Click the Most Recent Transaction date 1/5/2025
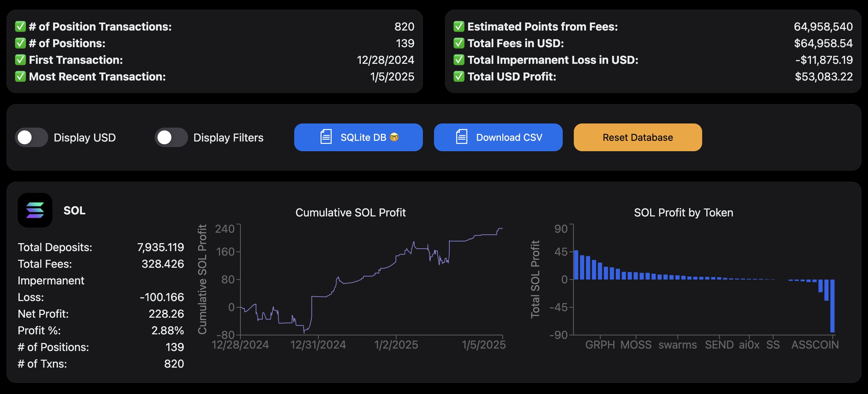The height and width of the screenshot is (394, 868). [x=392, y=77]
